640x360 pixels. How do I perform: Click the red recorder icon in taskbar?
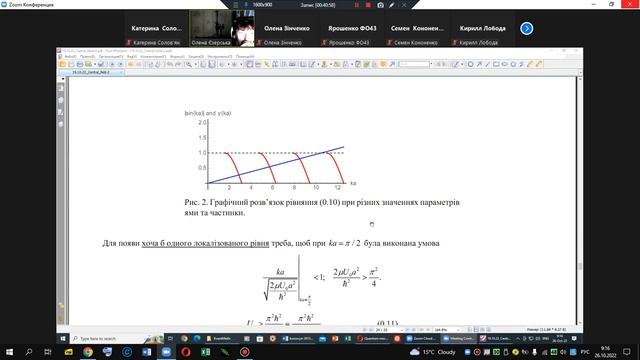[244, 352]
